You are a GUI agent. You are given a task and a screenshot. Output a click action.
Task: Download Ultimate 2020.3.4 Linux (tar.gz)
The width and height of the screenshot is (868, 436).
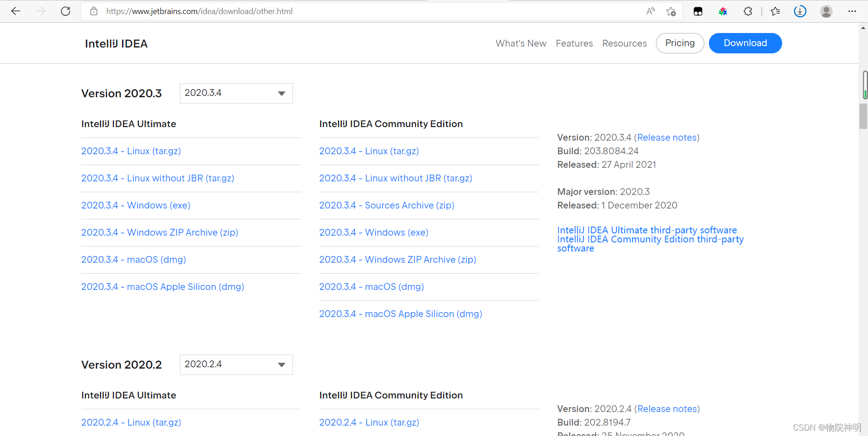(x=131, y=151)
